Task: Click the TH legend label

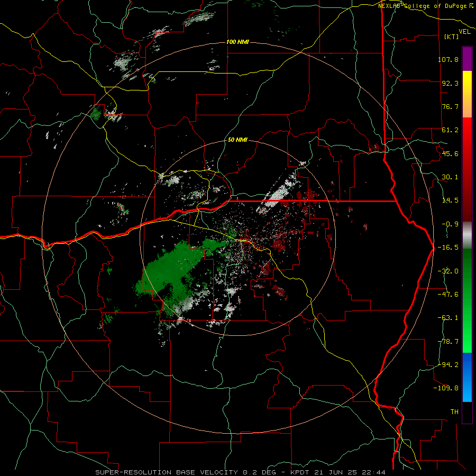Action: pyautogui.click(x=454, y=411)
